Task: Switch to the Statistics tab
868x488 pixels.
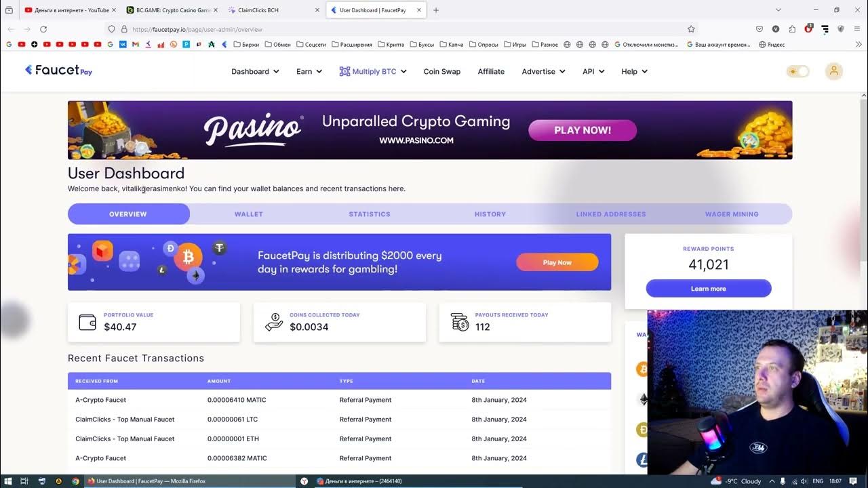Action: coord(370,214)
